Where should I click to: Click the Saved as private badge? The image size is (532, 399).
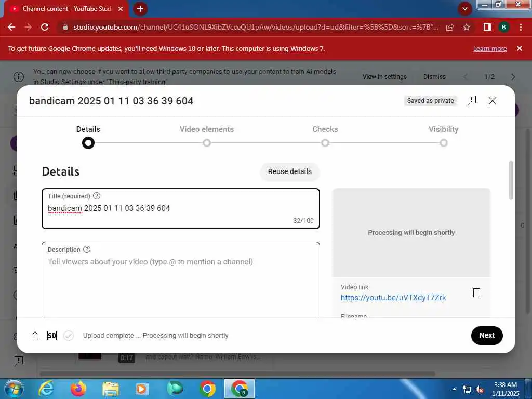click(x=430, y=101)
